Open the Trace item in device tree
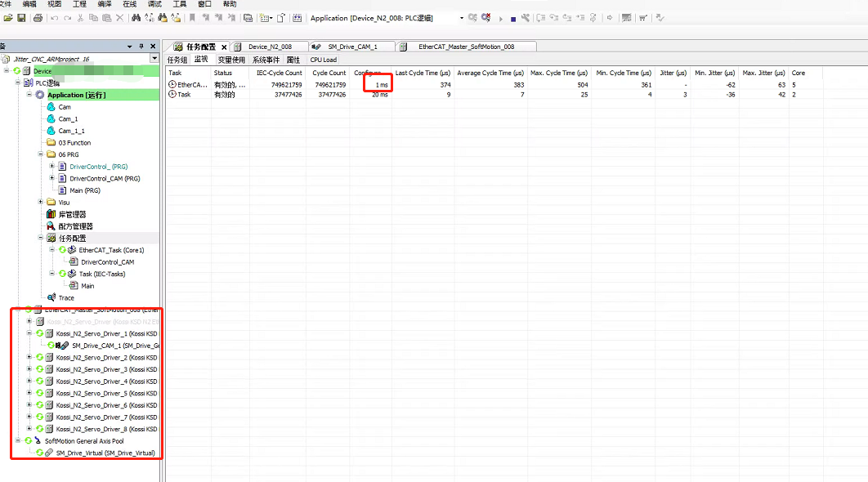The width and height of the screenshot is (868, 482). [66, 297]
